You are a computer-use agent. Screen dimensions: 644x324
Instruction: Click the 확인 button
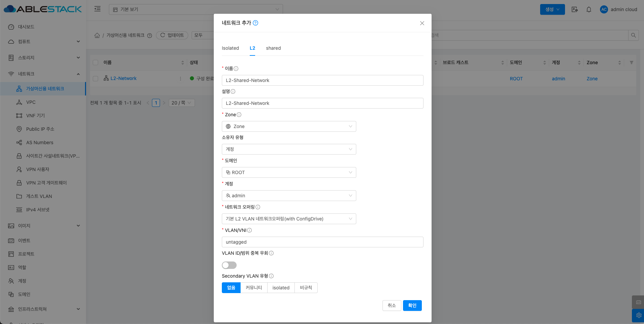(x=412, y=306)
